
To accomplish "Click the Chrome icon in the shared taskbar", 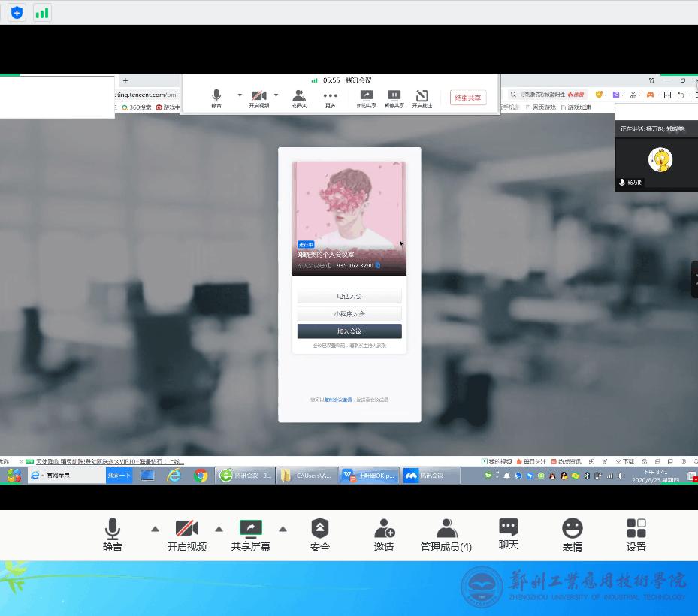I will (201, 476).
